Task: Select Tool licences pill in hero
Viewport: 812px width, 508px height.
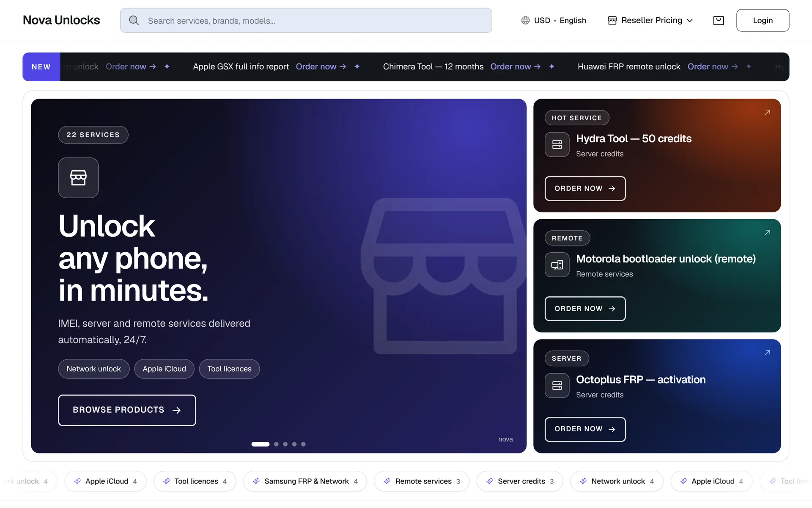Action: 229,369
